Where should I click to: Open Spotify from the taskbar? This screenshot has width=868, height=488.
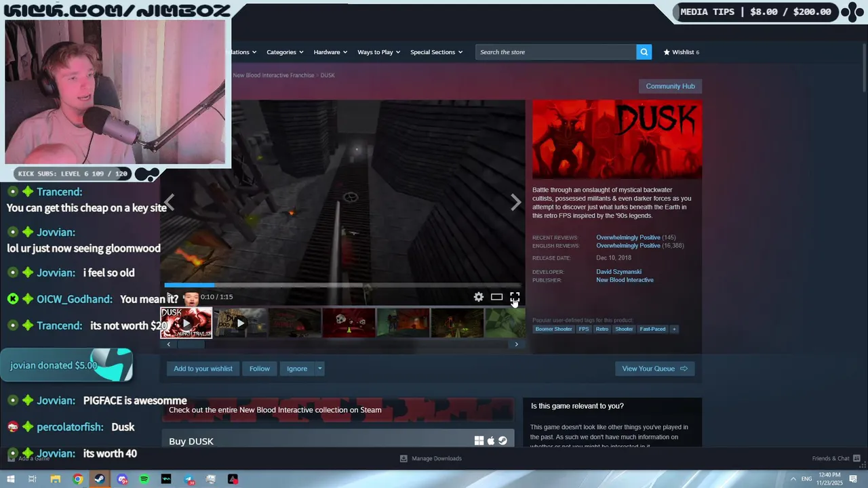(144, 479)
